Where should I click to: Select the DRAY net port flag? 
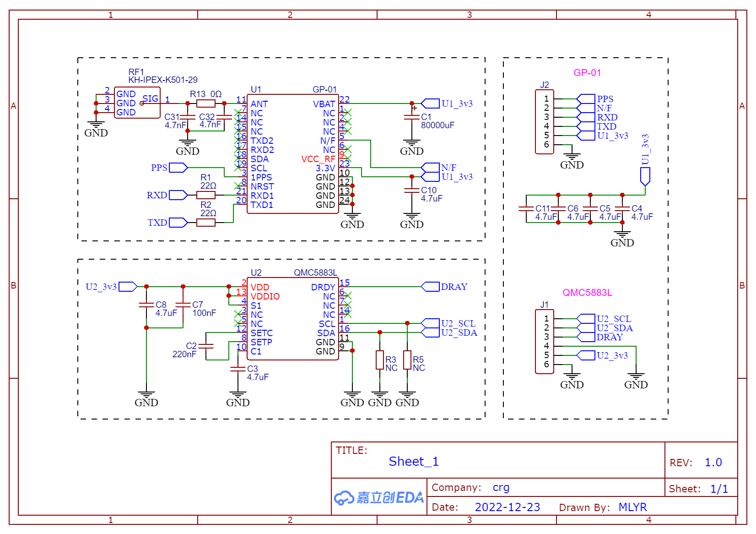coord(430,287)
